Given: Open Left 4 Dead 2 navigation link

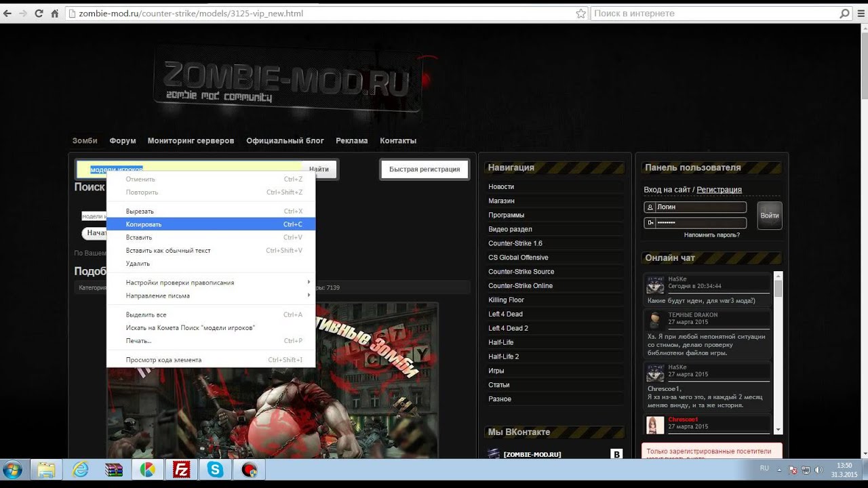Looking at the screenshot, I should (x=508, y=328).
